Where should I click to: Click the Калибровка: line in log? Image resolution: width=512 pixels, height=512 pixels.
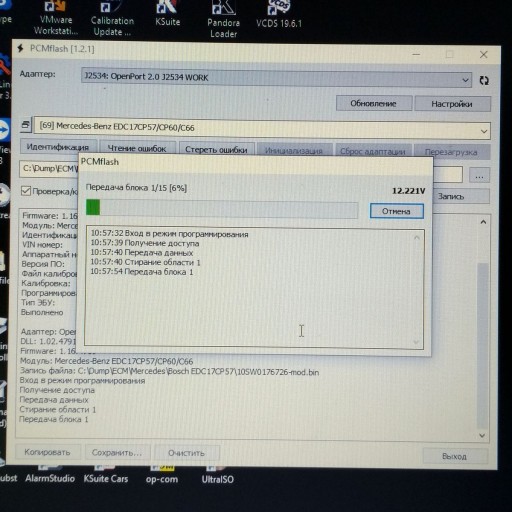pyautogui.click(x=46, y=283)
